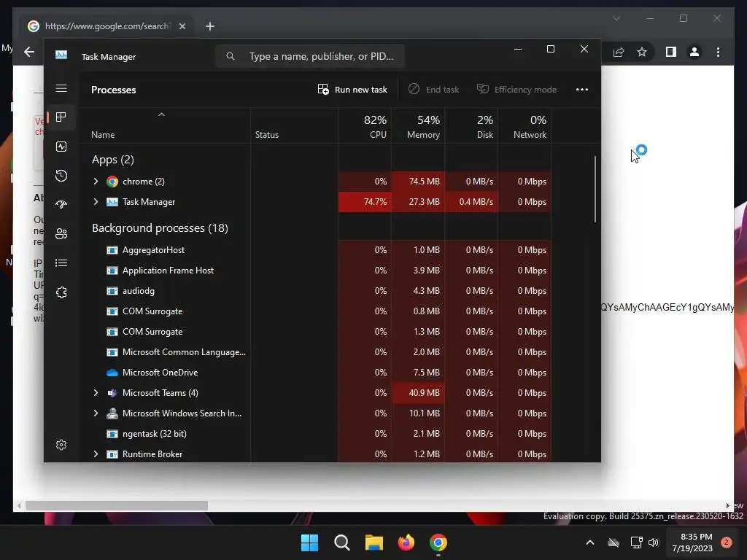Click the Chrome taskbar icon
This screenshot has width=747, height=560.
click(438, 542)
